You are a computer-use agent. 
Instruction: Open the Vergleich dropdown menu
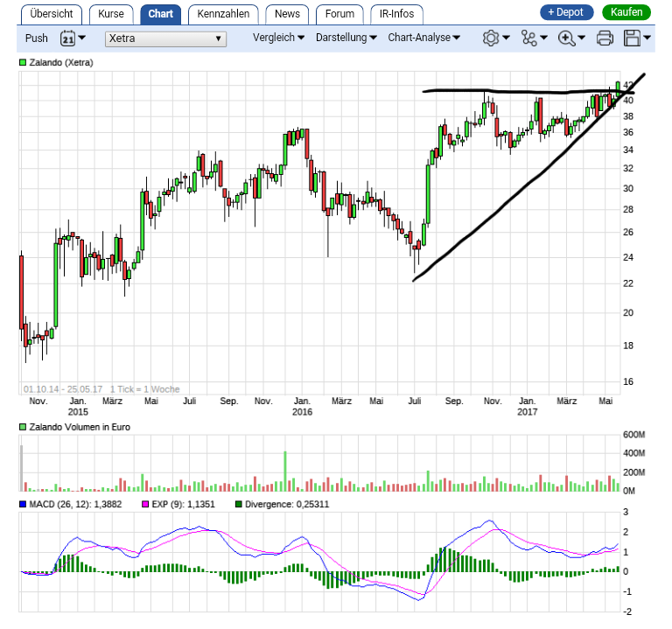tap(278, 38)
